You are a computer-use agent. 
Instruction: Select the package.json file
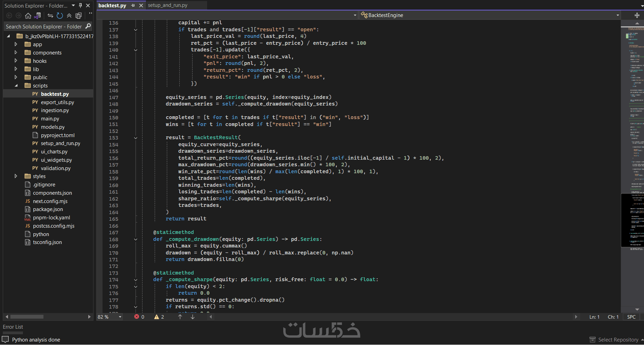click(x=48, y=209)
